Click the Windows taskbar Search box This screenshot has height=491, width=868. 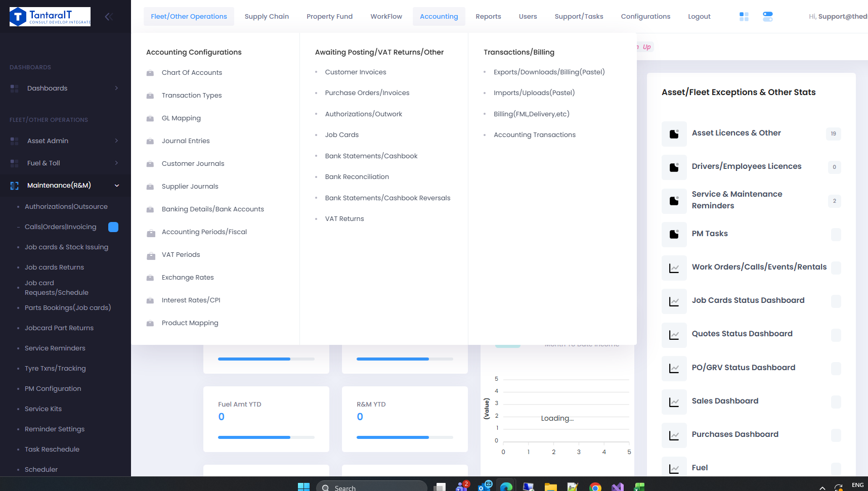pyautogui.click(x=372, y=487)
